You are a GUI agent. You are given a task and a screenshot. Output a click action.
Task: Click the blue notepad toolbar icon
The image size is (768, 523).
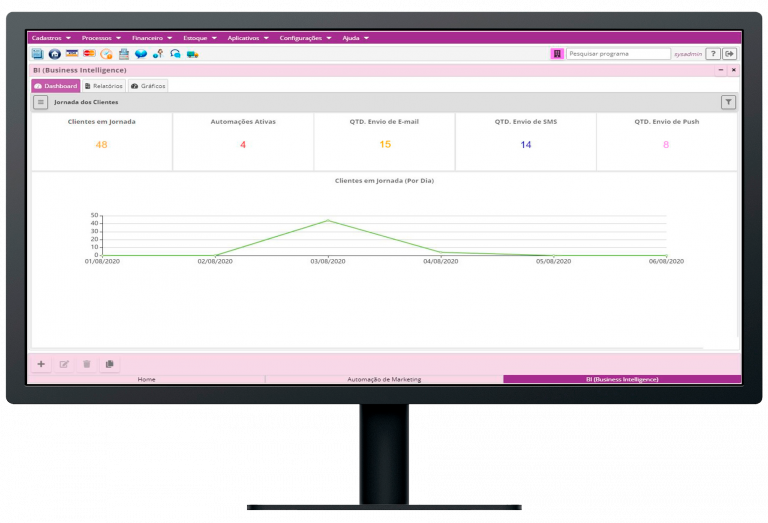pos(37,54)
